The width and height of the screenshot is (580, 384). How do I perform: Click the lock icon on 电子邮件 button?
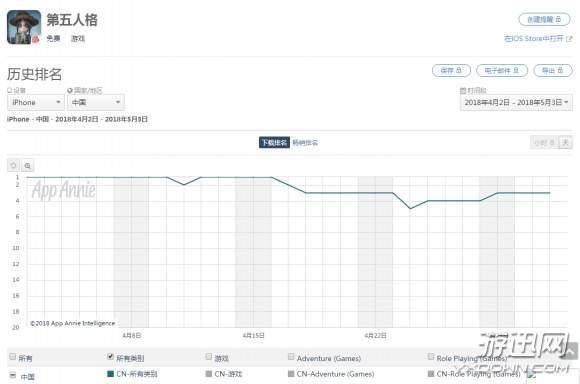pyautogui.click(x=516, y=70)
